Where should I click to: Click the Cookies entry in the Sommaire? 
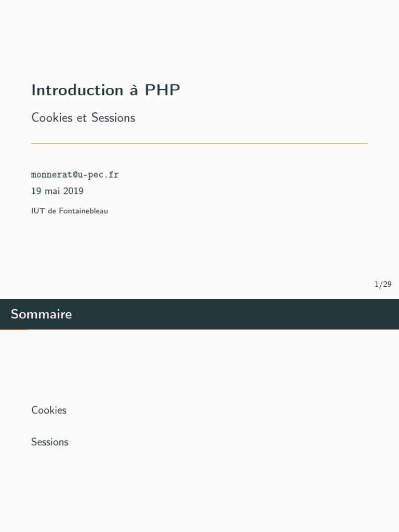click(49, 410)
